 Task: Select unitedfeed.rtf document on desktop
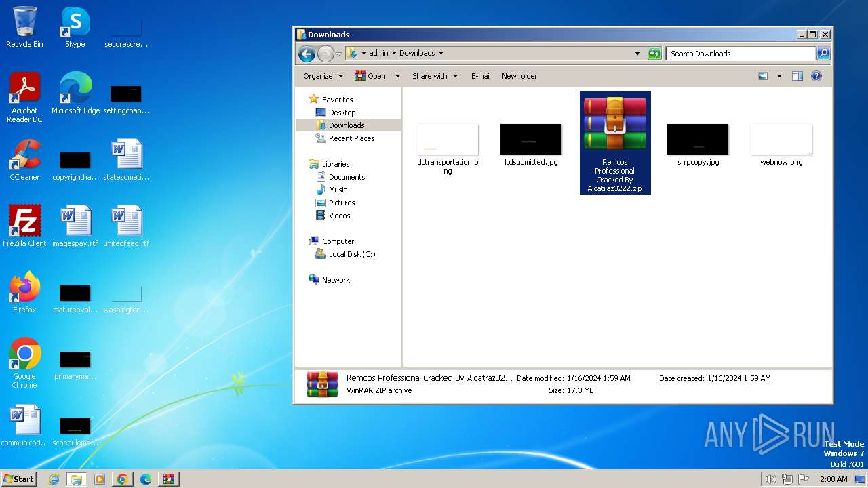(126, 226)
